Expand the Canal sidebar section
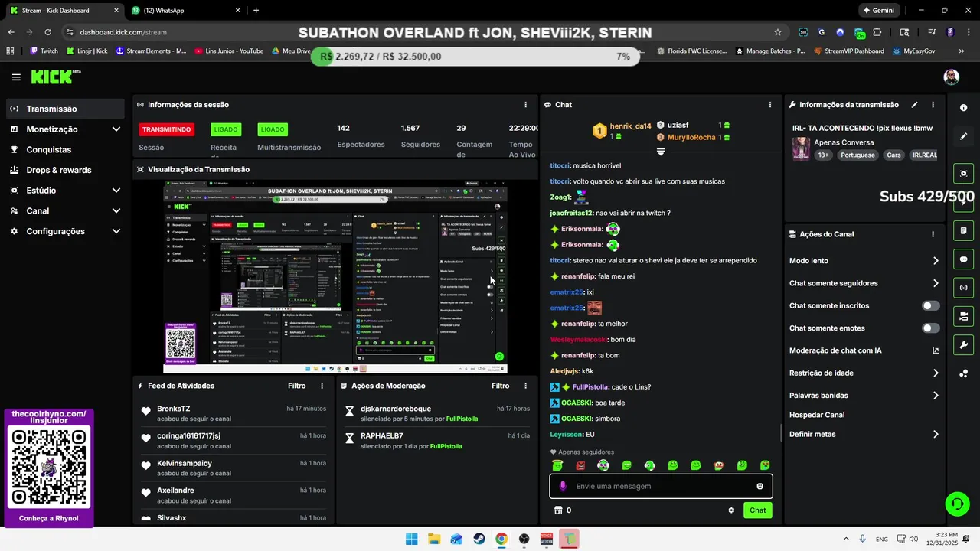Screen dimensions: 980x551 (116, 210)
